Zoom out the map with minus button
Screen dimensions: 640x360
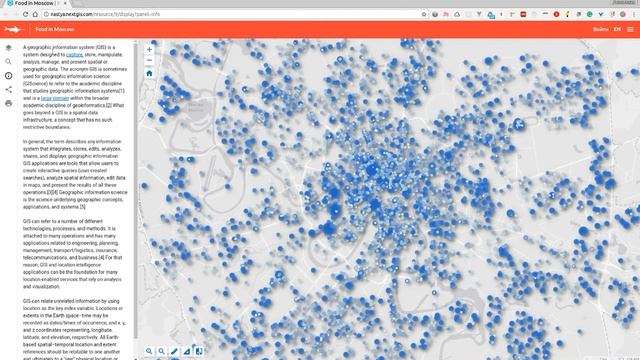149,60
